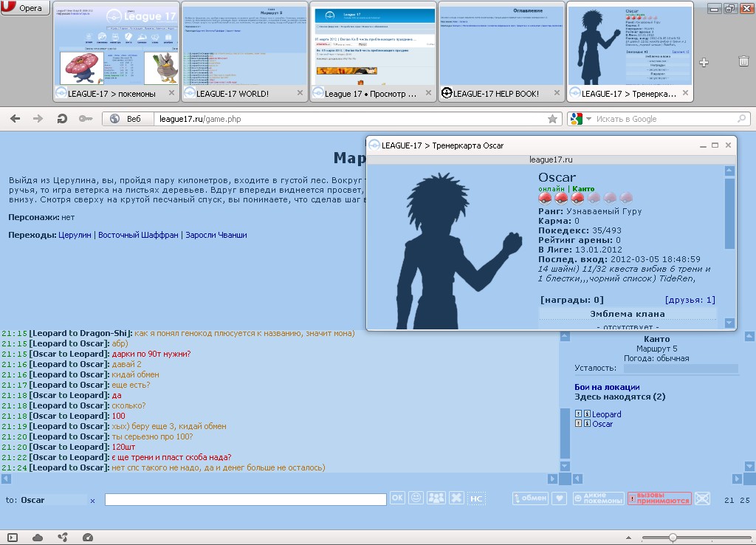Switch to LEAGUE-17 WORLD! tab
This screenshot has width=756, height=545.
click(245, 52)
